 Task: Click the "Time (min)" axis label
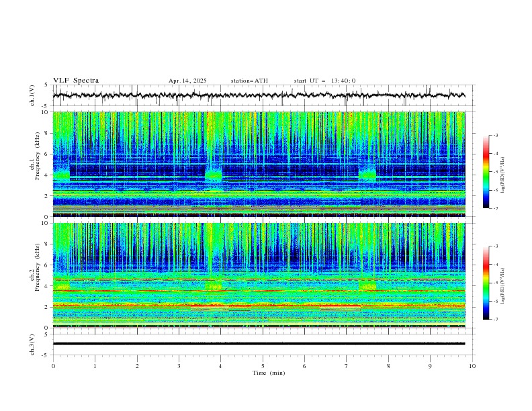click(269, 373)
